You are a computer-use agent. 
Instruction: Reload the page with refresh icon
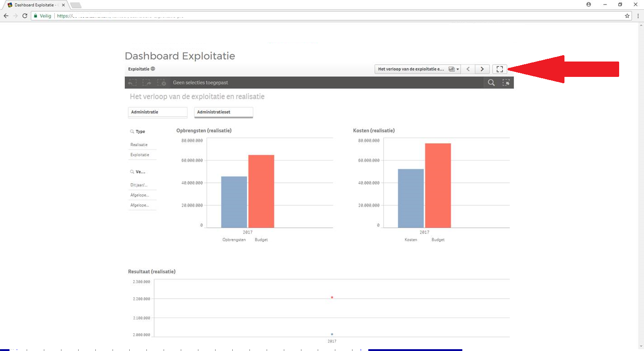coord(25,16)
